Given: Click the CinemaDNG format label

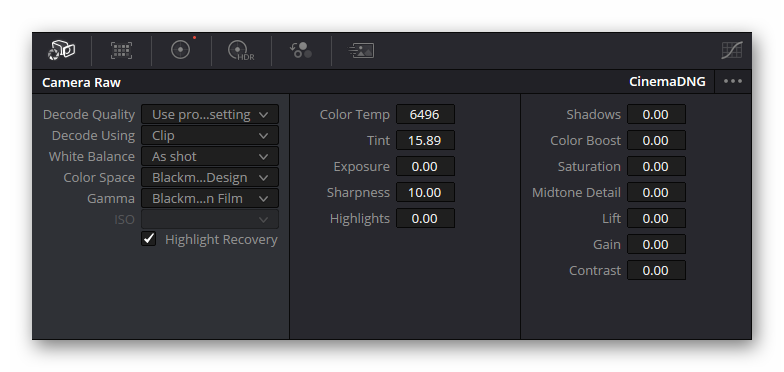Looking at the screenshot, I should (x=667, y=82).
